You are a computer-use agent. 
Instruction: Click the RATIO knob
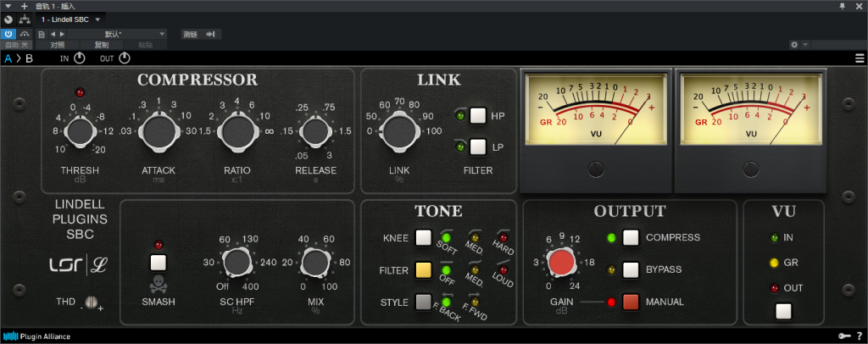click(x=237, y=131)
